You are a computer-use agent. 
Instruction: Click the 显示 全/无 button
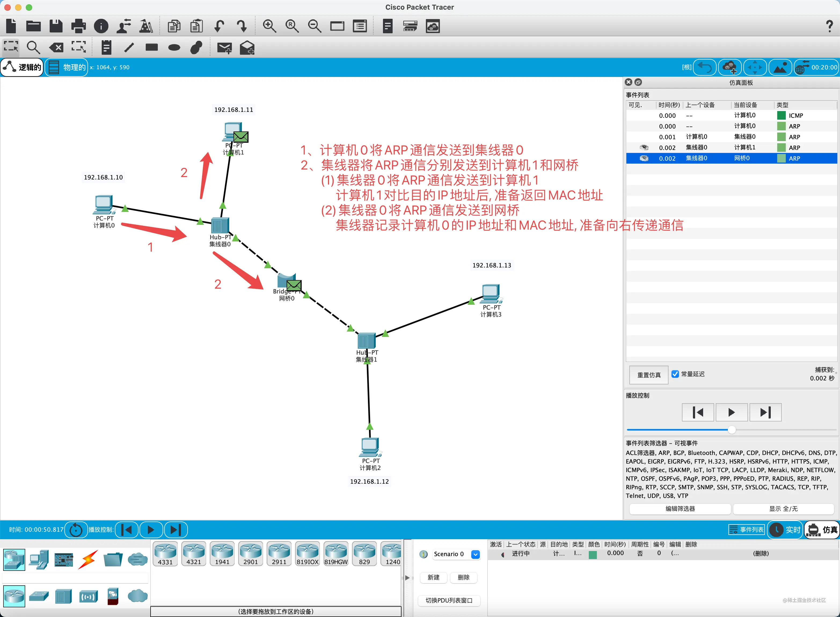coord(783,509)
